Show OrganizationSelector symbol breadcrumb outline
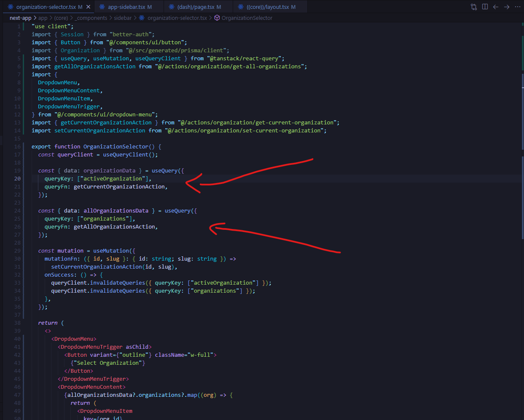Viewport: 524px width, 420px height. (x=247, y=18)
